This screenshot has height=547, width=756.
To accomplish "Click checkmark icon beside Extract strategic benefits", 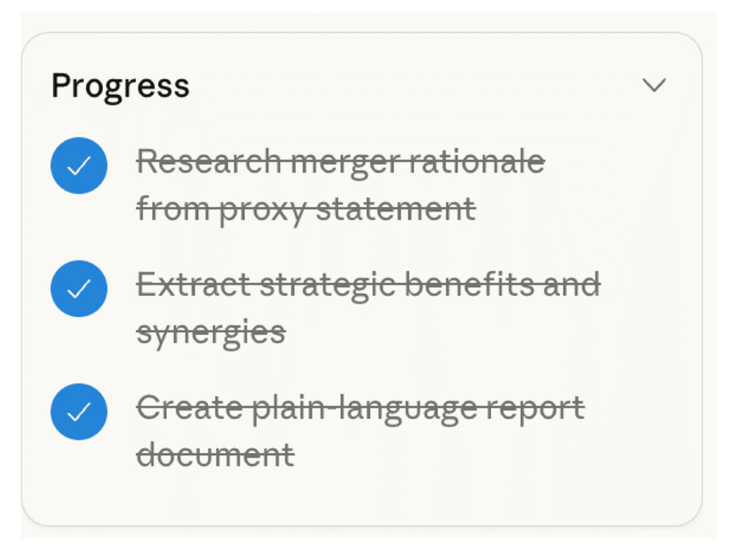I will point(79,289).
